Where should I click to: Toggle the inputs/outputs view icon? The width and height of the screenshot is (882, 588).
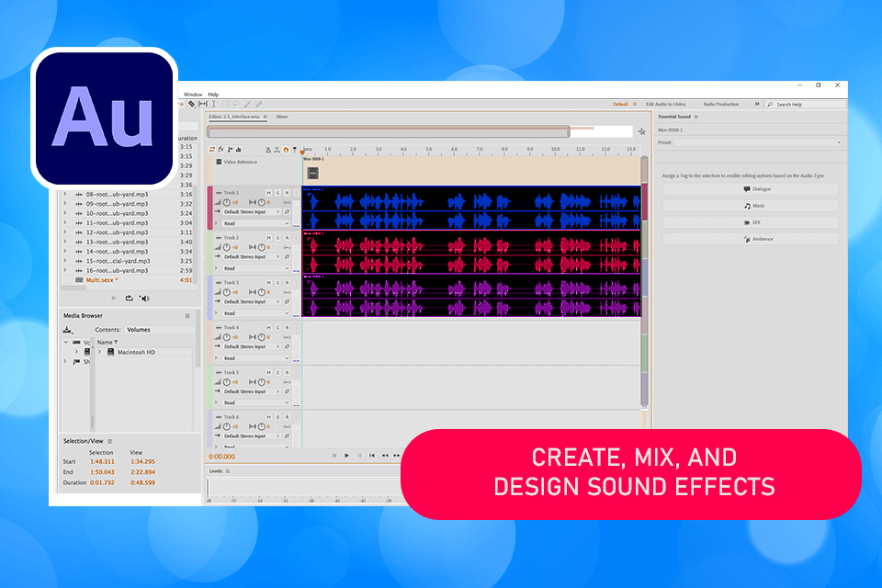(212, 150)
